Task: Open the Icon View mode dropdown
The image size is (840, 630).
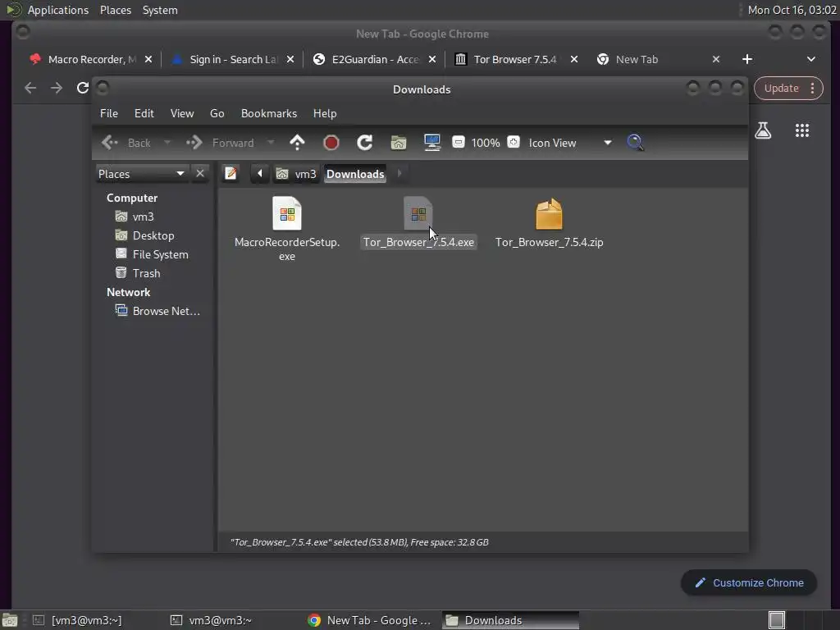Action: [571, 143]
